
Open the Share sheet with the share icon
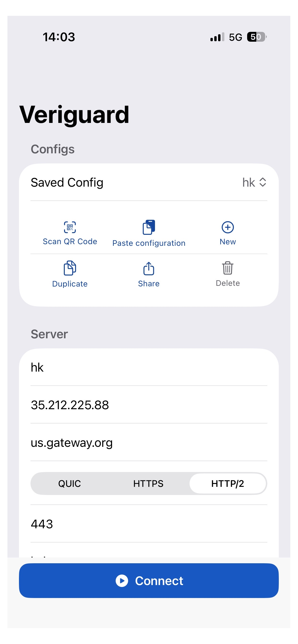[x=149, y=269]
